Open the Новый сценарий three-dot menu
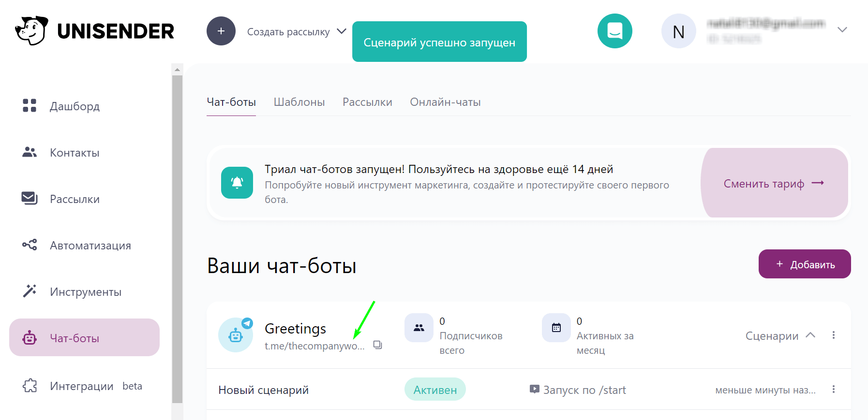Viewport: 868px width, 420px height. pos(834,389)
